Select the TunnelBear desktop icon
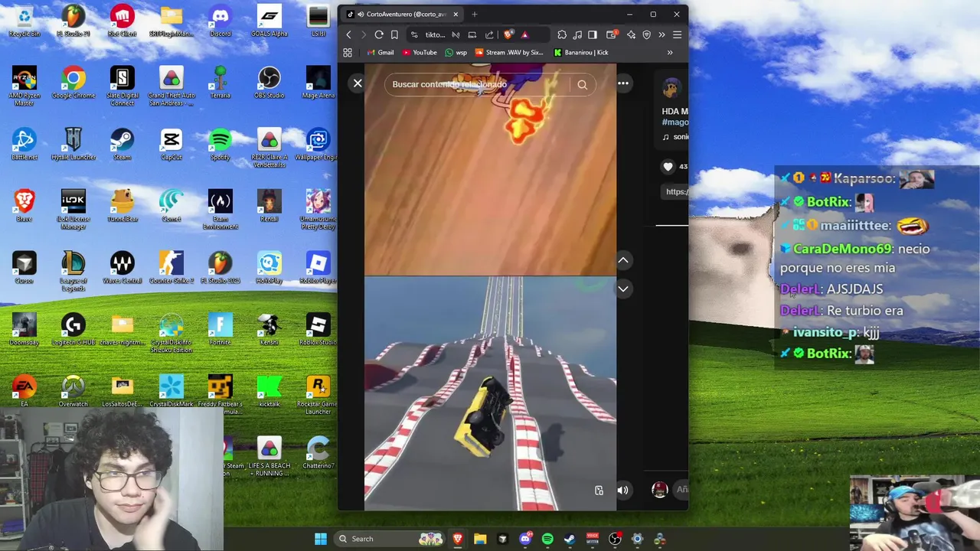The image size is (980, 551). pyautogui.click(x=122, y=207)
